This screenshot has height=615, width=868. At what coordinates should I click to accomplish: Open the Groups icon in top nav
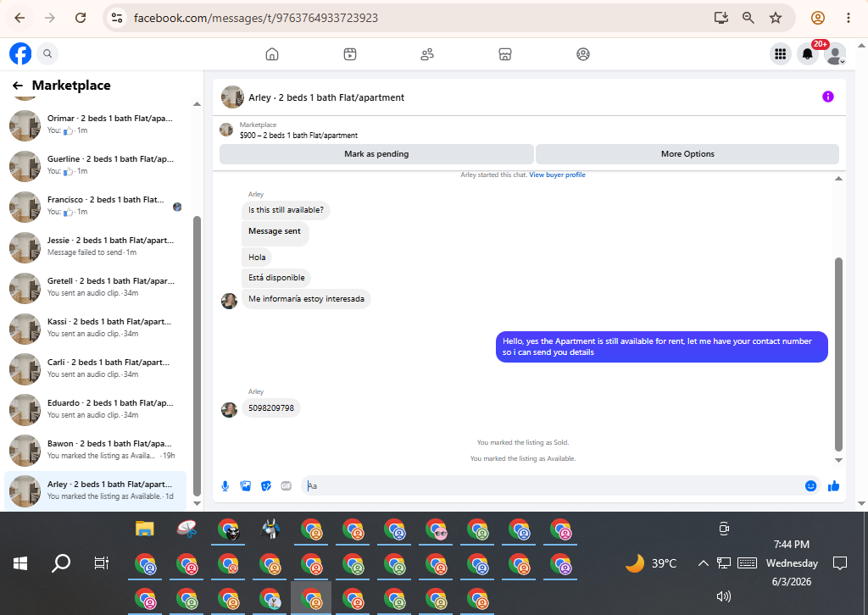583,54
